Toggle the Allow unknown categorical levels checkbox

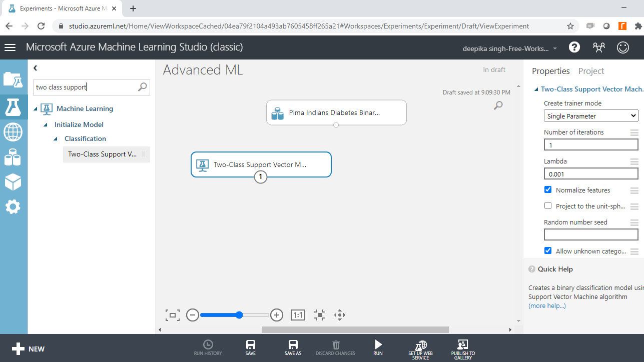click(548, 251)
